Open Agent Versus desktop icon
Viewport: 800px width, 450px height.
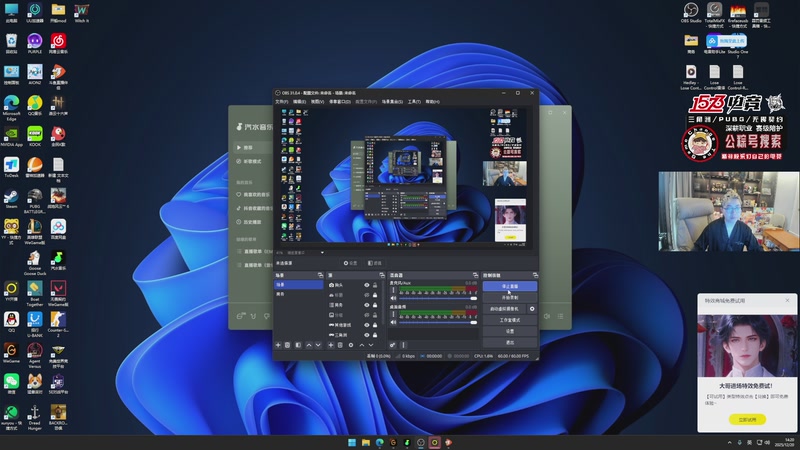[35, 355]
